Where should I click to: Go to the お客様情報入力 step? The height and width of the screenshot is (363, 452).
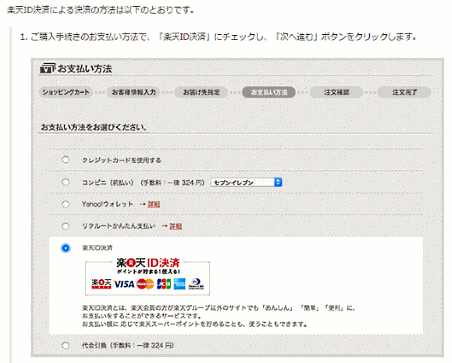[x=133, y=92]
